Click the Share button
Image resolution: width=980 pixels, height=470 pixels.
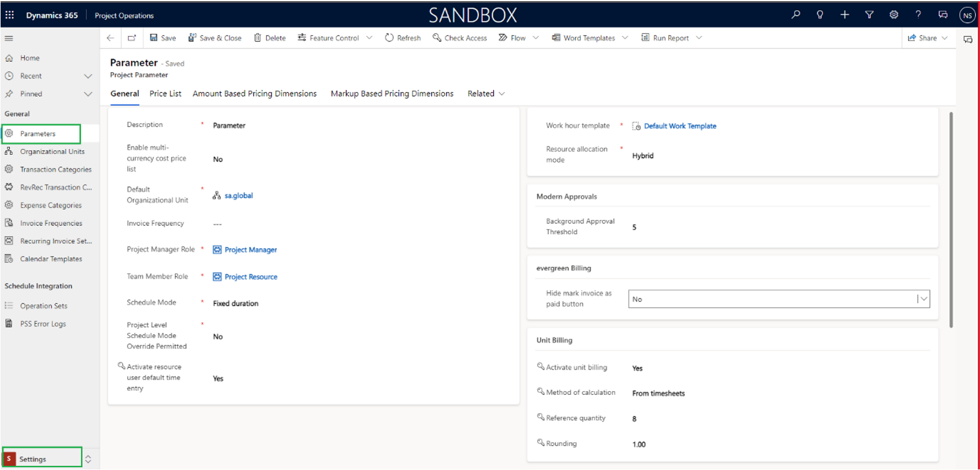923,38
